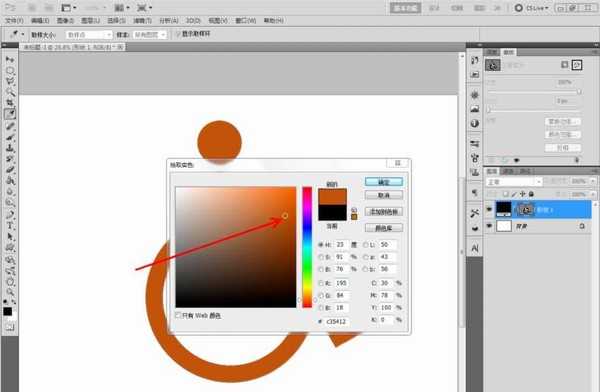The image size is (600, 392).
Task: Click the rainbow hue slider strip
Action: point(307,247)
